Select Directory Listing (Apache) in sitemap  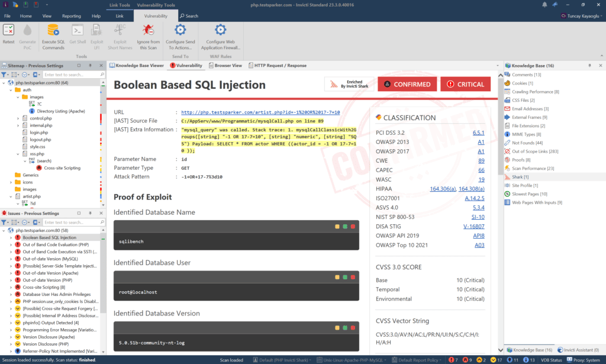tap(61, 111)
